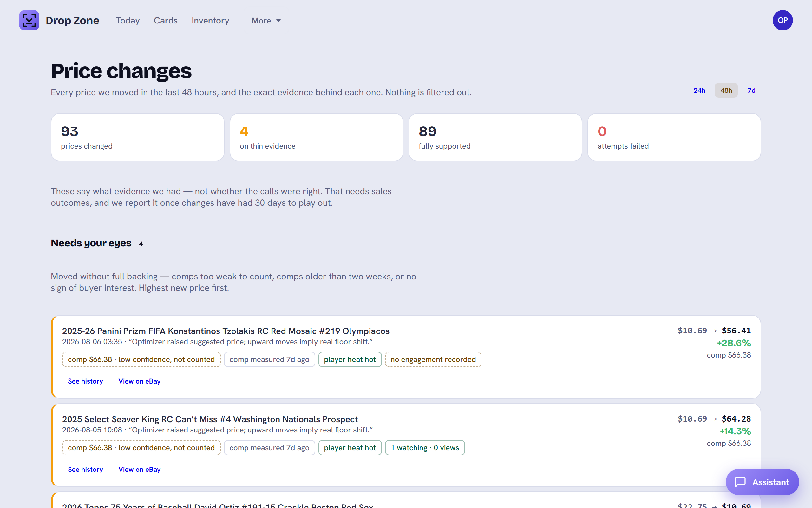Click the chat bubble icon in Assistant button
Image resolution: width=812 pixels, height=508 pixels.
coord(740,482)
